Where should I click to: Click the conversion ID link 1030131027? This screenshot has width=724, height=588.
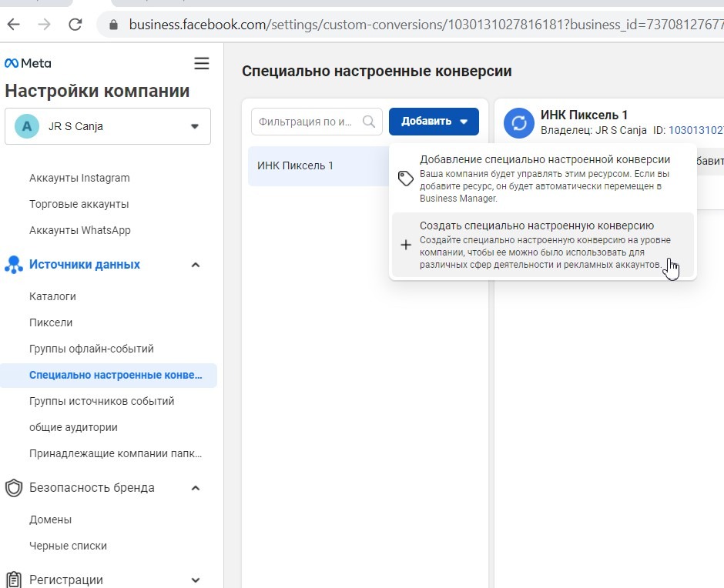pos(696,130)
